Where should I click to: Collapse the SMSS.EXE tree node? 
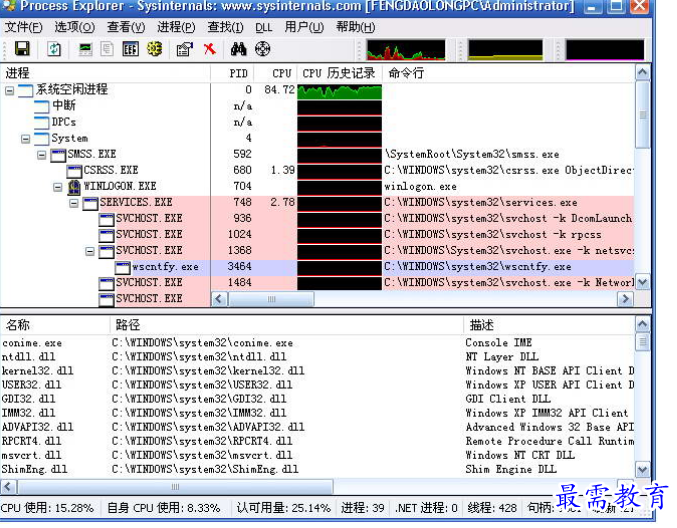(42, 155)
